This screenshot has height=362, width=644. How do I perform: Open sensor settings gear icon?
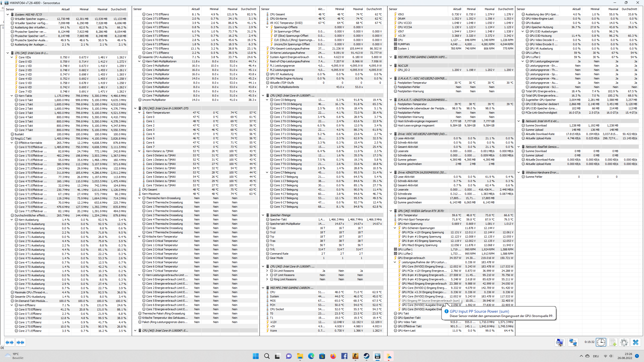pos(624,342)
